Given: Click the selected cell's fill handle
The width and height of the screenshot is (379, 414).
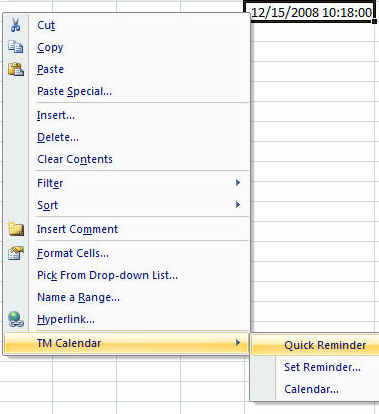Looking at the screenshot, I should tap(375, 21).
